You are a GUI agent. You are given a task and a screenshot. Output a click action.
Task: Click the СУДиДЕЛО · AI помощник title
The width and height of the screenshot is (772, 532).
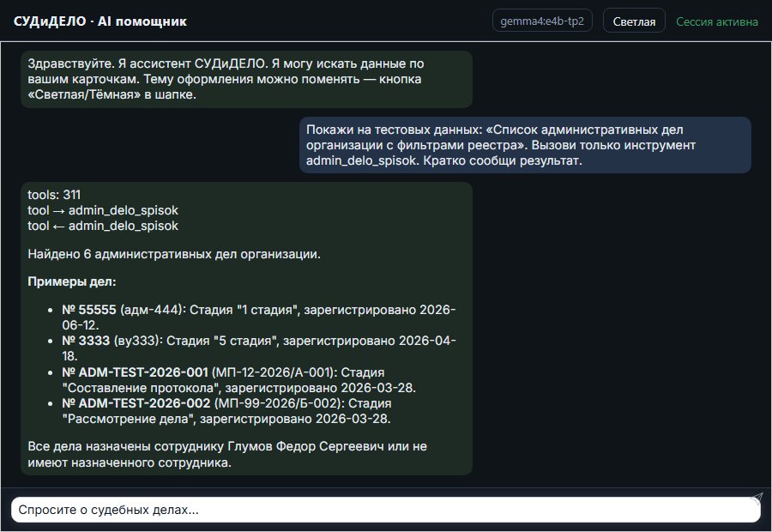[100, 21]
